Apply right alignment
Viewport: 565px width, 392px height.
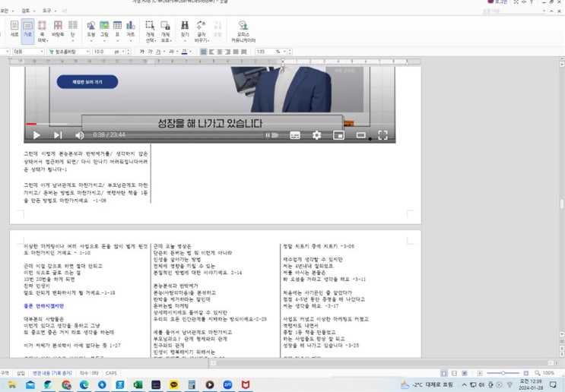tap(227, 52)
